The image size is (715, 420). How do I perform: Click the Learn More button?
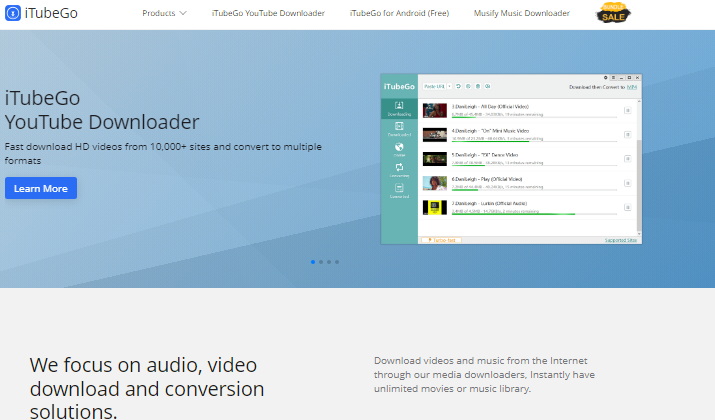tap(41, 188)
